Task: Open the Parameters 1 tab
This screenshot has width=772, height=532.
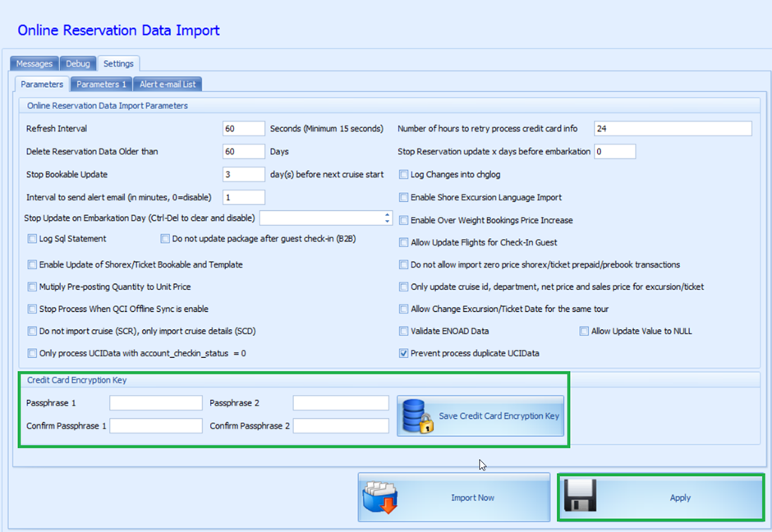Action: point(101,84)
